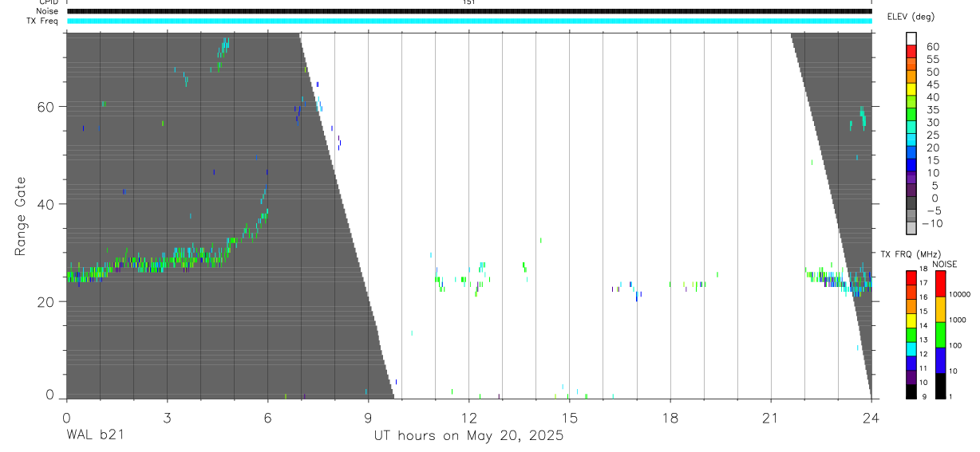Click the red 17–18 MHz frequency swatch

point(911,277)
